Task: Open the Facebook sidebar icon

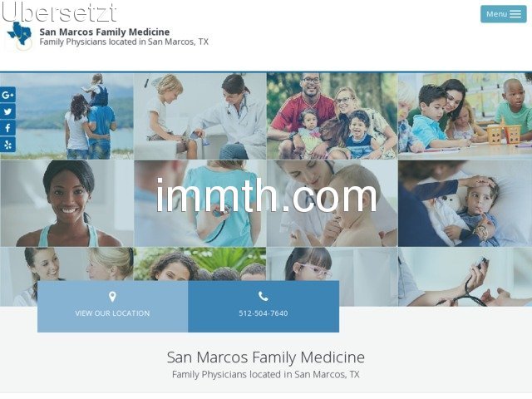Action: click(7, 128)
